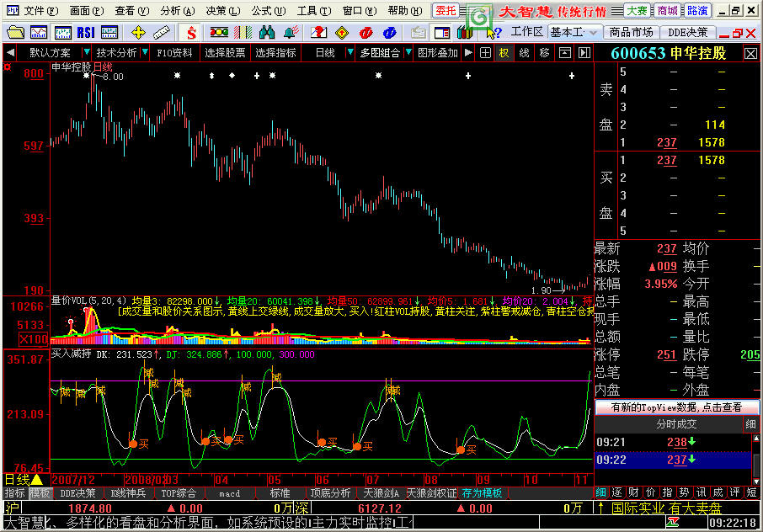Viewport: 763px width, 532px height.
Task: Click the DDE决策 button in the toolbar
Action: (687, 33)
